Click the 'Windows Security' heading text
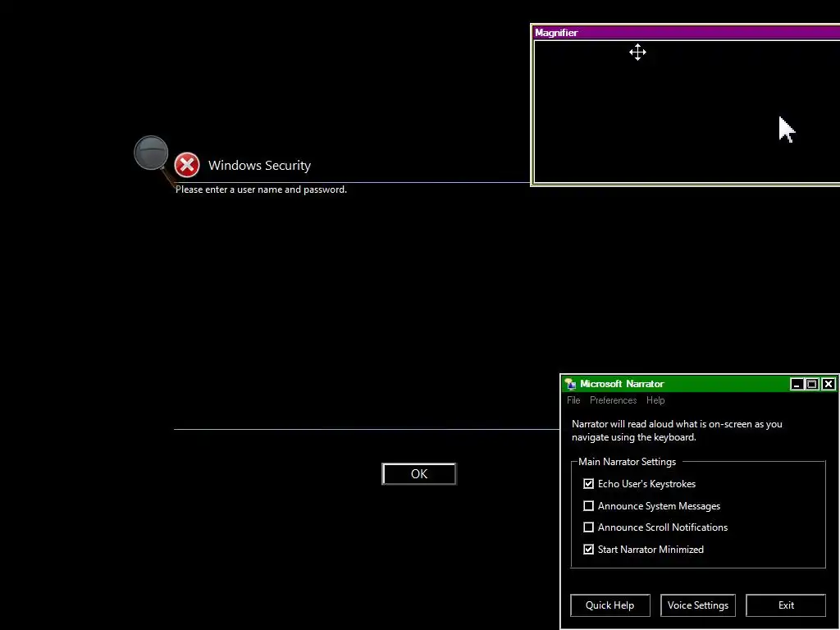 (x=259, y=166)
